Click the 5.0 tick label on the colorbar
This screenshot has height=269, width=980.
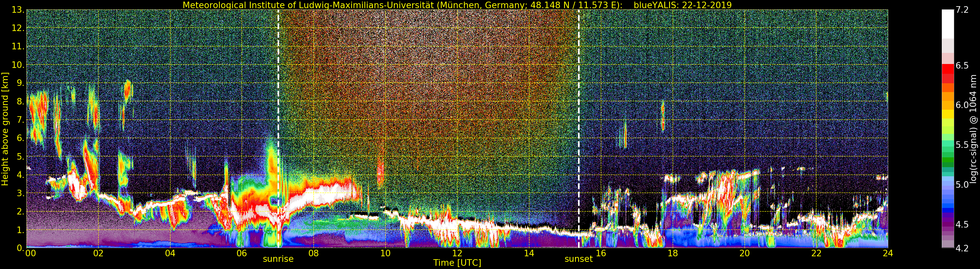pos(962,185)
